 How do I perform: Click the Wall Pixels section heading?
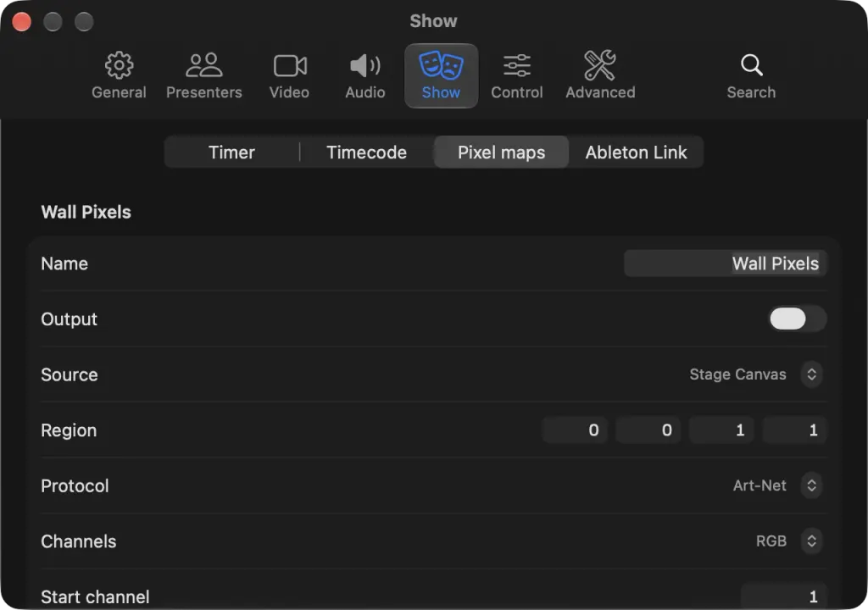[86, 212]
